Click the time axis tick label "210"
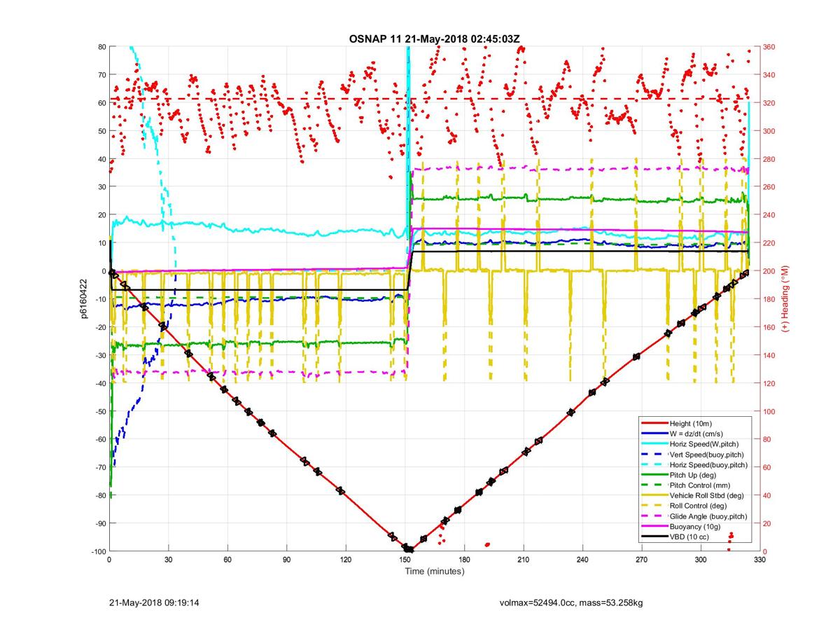 [x=523, y=560]
